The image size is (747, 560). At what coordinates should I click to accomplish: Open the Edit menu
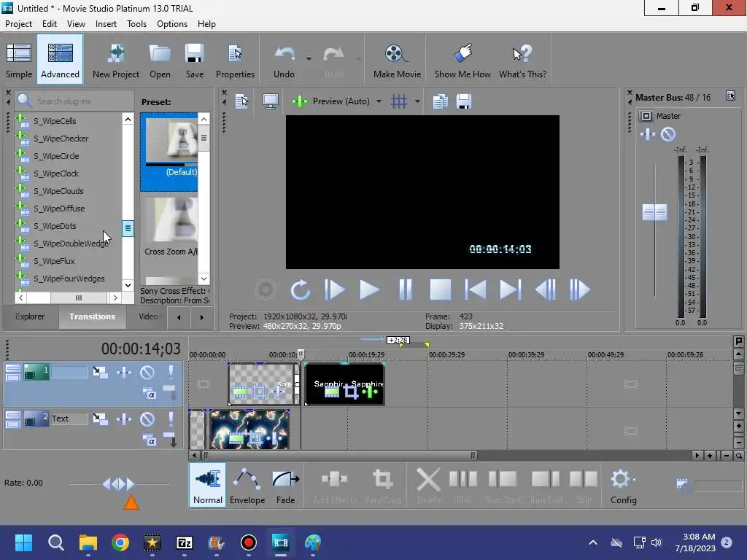click(x=49, y=24)
